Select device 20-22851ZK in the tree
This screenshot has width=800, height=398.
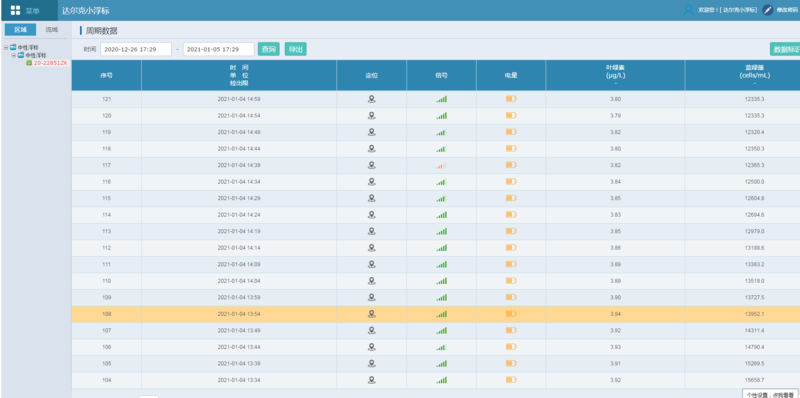pyautogui.click(x=50, y=63)
